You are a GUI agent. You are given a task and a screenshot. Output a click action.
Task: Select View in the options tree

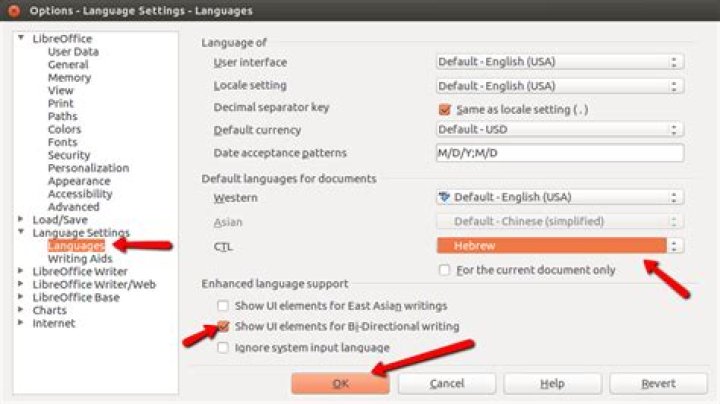coord(60,90)
